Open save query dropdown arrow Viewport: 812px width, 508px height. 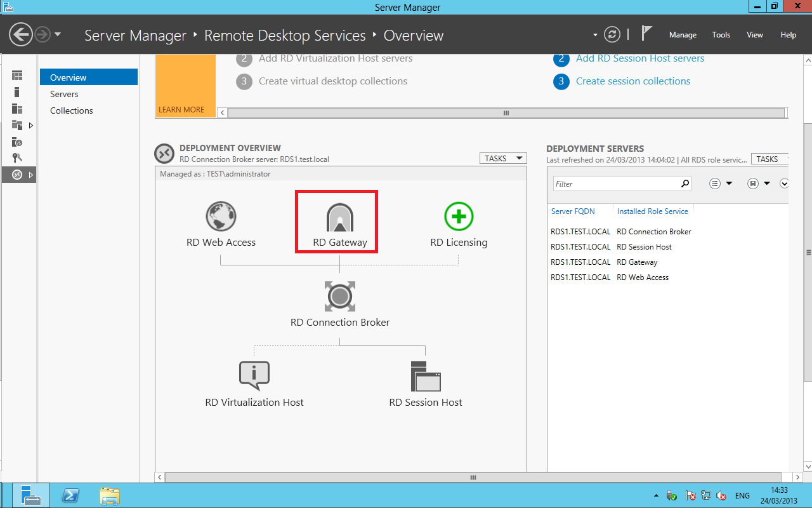coord(767,184)
